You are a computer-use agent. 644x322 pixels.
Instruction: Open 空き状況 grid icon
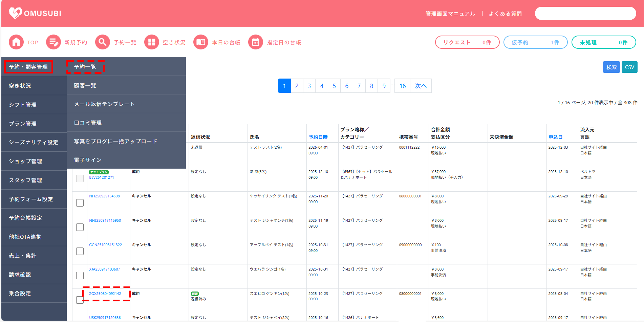coord(152,42)
